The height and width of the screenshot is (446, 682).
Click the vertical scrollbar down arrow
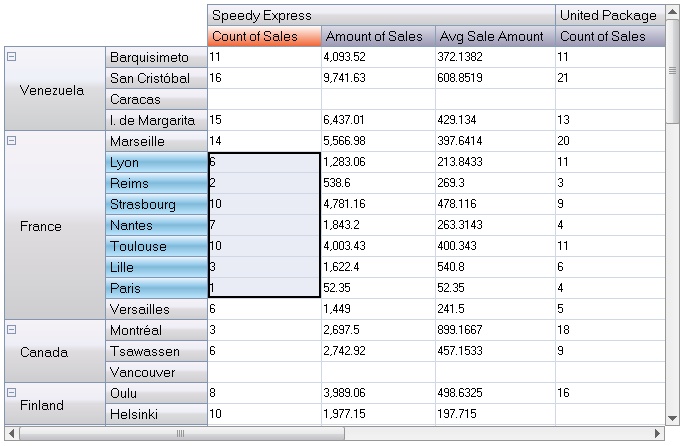click(673, 418)
